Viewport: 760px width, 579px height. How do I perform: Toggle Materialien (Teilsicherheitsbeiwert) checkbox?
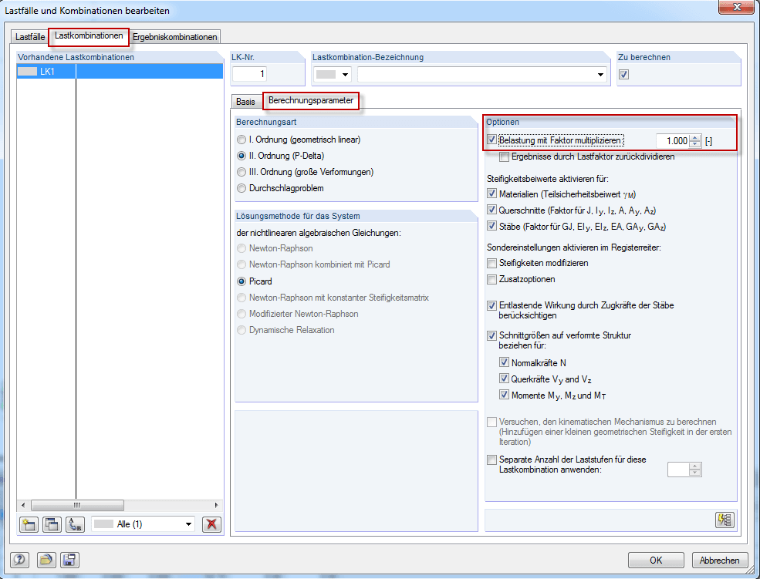[x=492, y=194]
